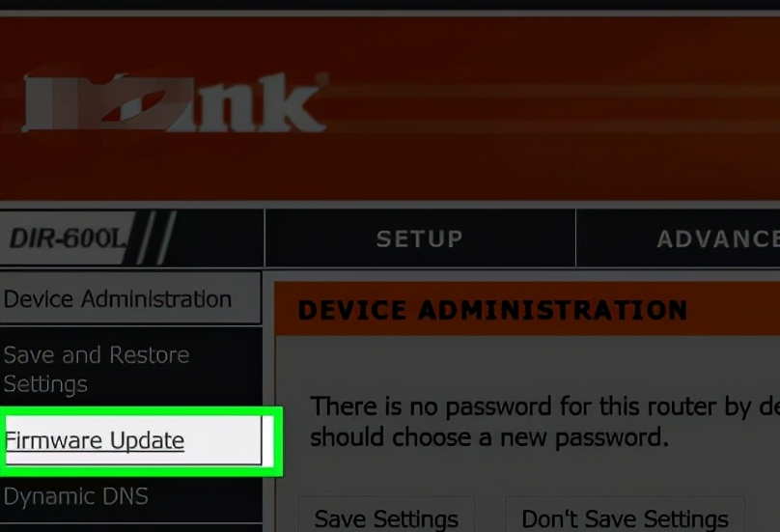Open the highlighted Firmware Update link
This screenshot has width=780, height=532.
[x=95, y=441]
